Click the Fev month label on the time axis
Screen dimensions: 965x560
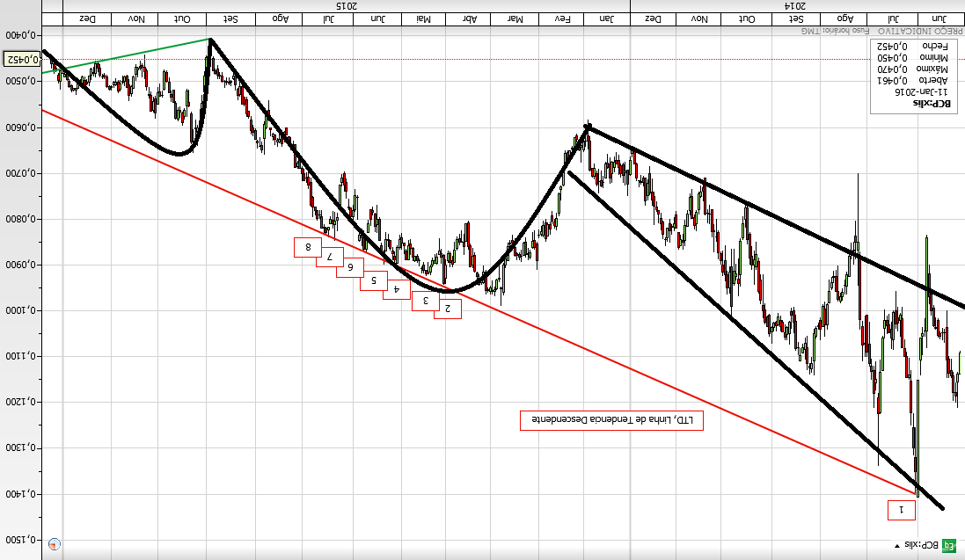[562, 19]
